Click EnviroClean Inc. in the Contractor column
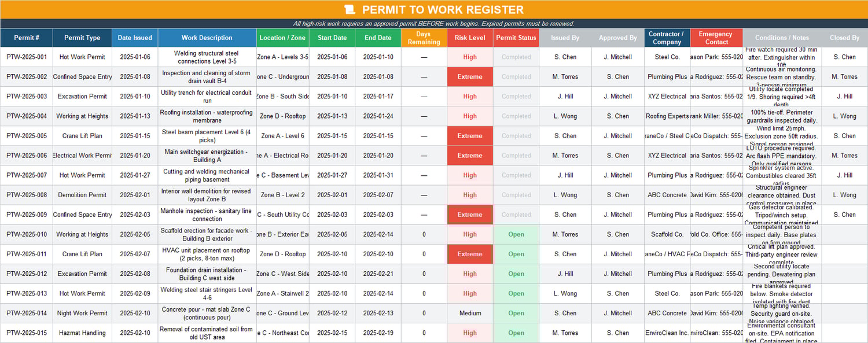 (x=667, y=333)
